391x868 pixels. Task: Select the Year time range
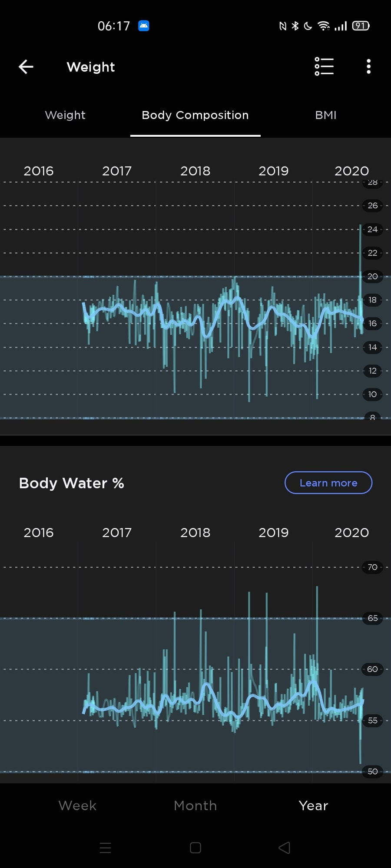coord(313,806)
